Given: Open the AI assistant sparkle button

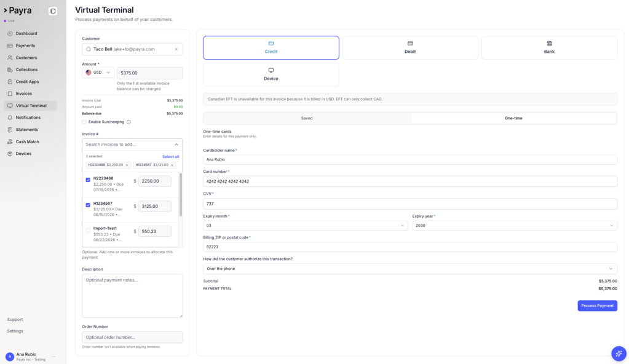Looking at the screenshot, I should click(619, 354).
